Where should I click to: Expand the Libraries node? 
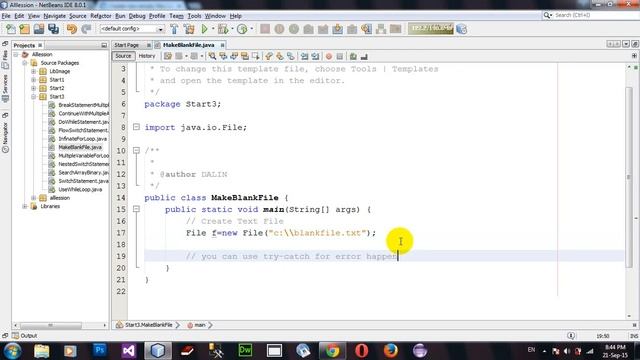[25, 206]
